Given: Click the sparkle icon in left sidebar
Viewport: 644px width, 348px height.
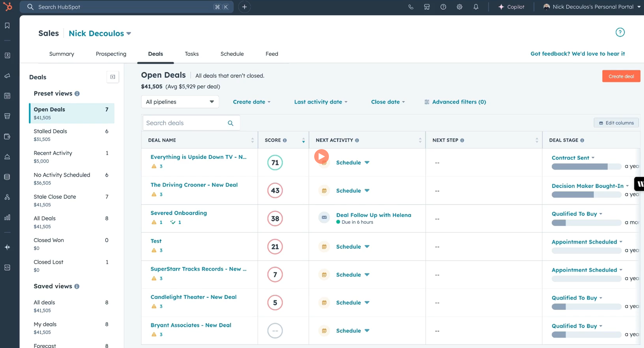Looking at the screenshot, I should point(7,247).
